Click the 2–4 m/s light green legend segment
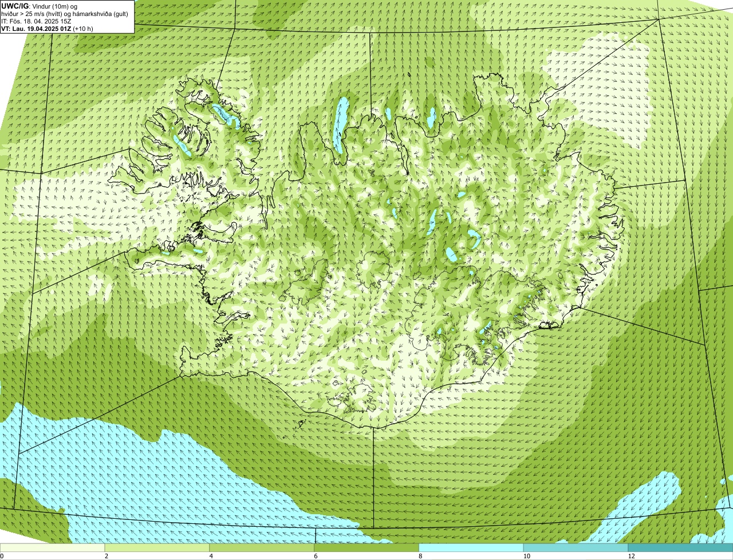 tap(157, 547)
